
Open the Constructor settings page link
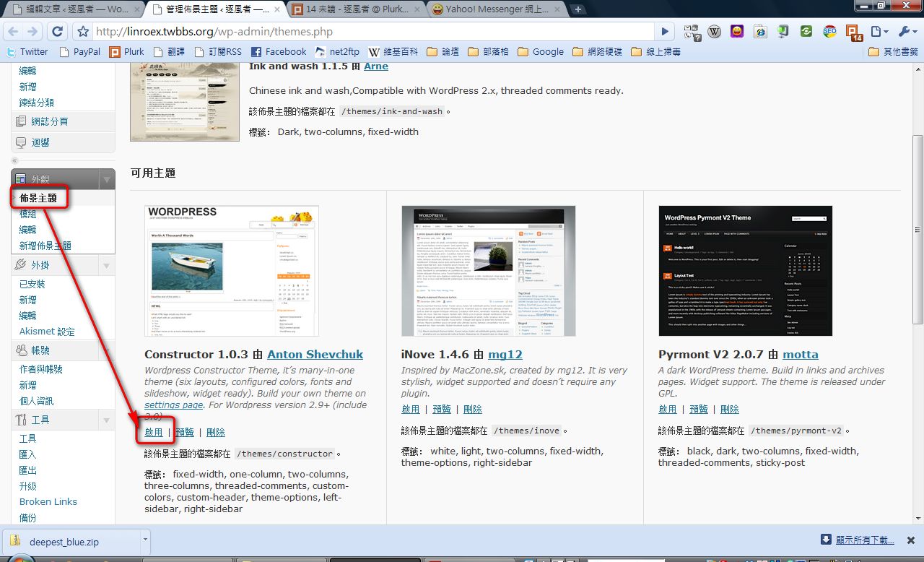click(x=173, y=405)
